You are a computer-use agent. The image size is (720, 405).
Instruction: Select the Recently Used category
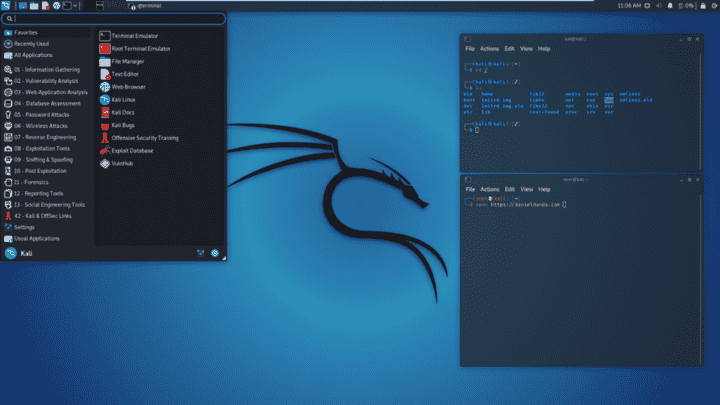click(46, 44)
